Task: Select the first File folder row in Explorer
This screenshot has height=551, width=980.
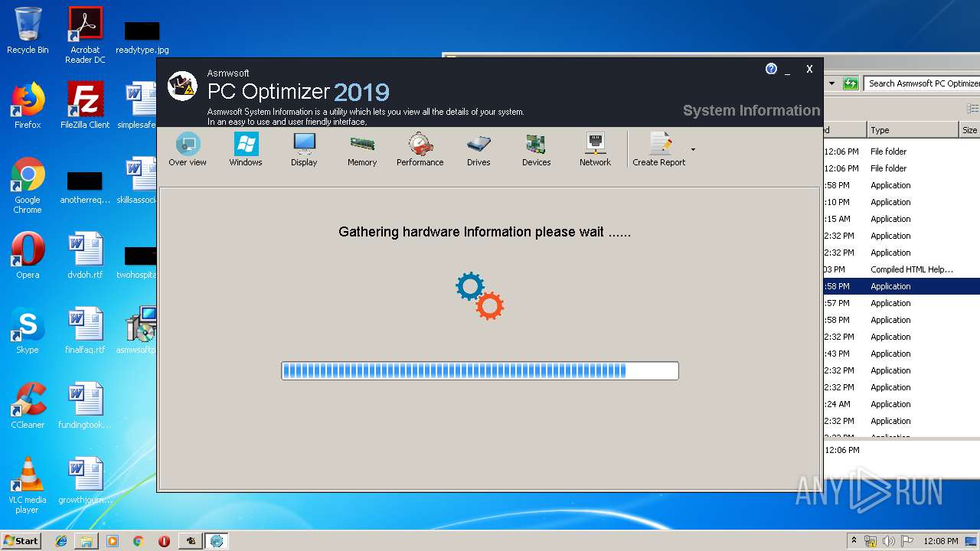Action: 902,152
